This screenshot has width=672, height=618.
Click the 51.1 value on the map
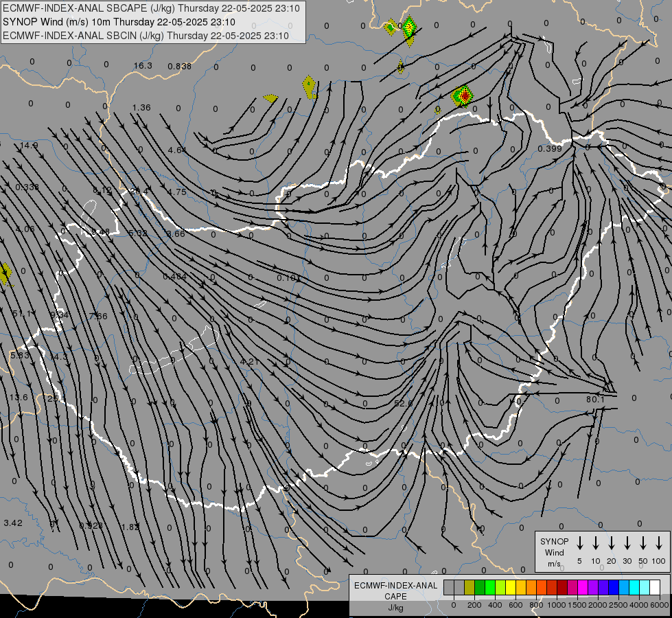pos(21,314)
